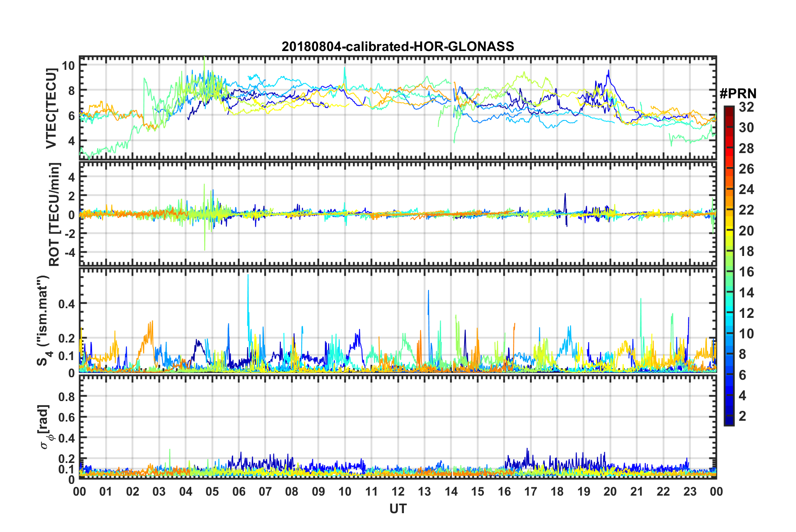Image resolution: width=796 pixels, height=532 pixels.
Task: Click the UT hour tick "01"
Action: point(106,491)
